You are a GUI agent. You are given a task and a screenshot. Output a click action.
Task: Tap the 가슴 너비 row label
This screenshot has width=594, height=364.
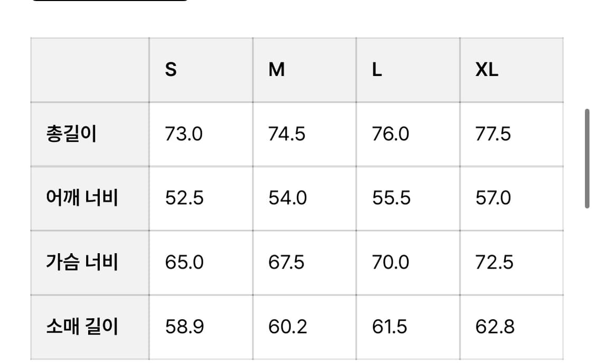coord(82,262)
